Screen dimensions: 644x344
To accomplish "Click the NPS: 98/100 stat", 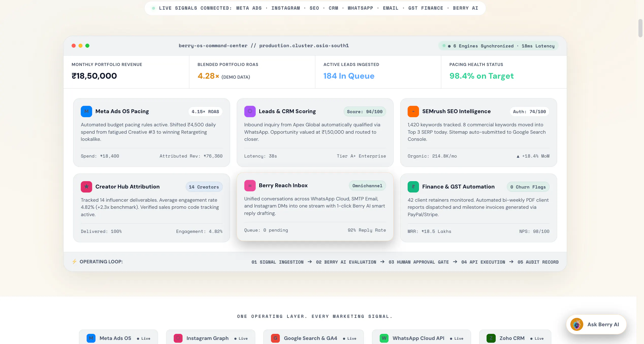I will [x=534, y=231].
